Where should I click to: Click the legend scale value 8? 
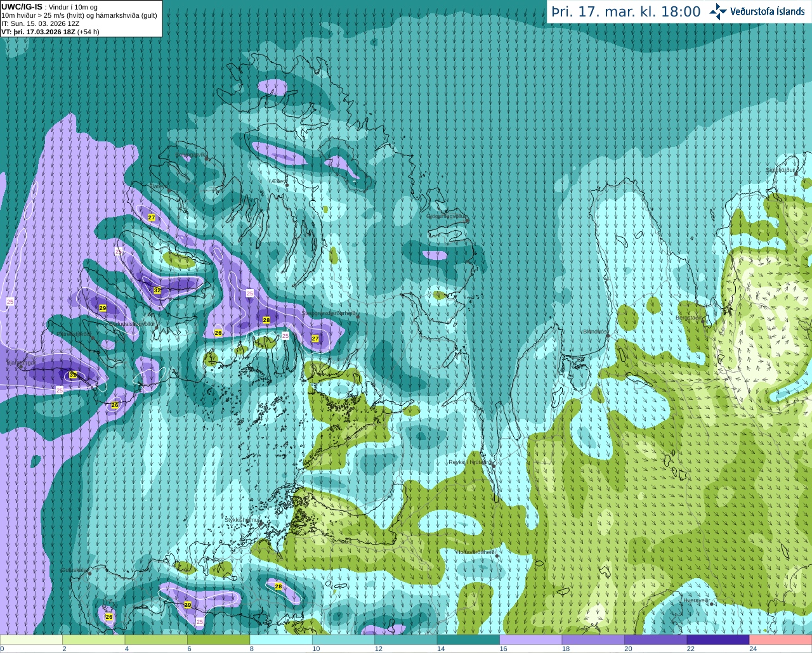pos(251,649)
